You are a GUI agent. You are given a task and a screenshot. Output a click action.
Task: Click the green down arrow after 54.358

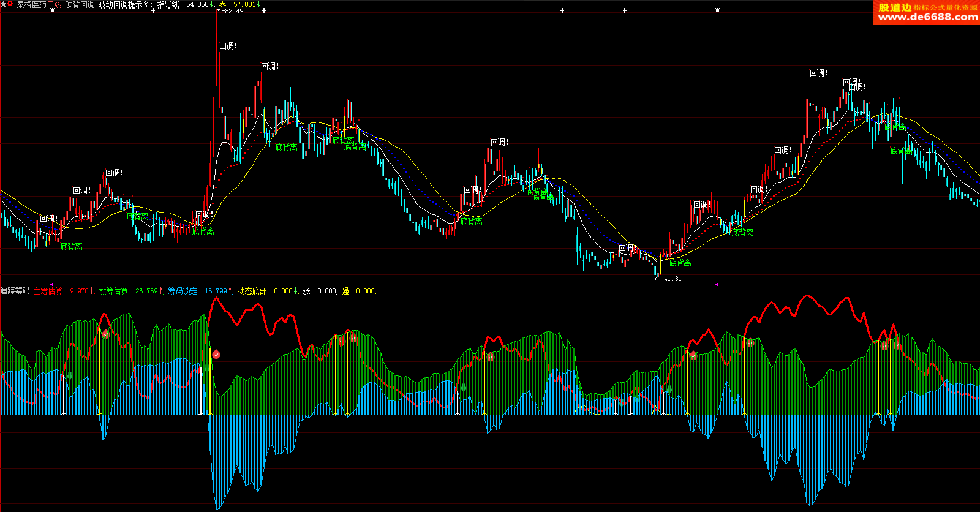click(x=212, y=4)
